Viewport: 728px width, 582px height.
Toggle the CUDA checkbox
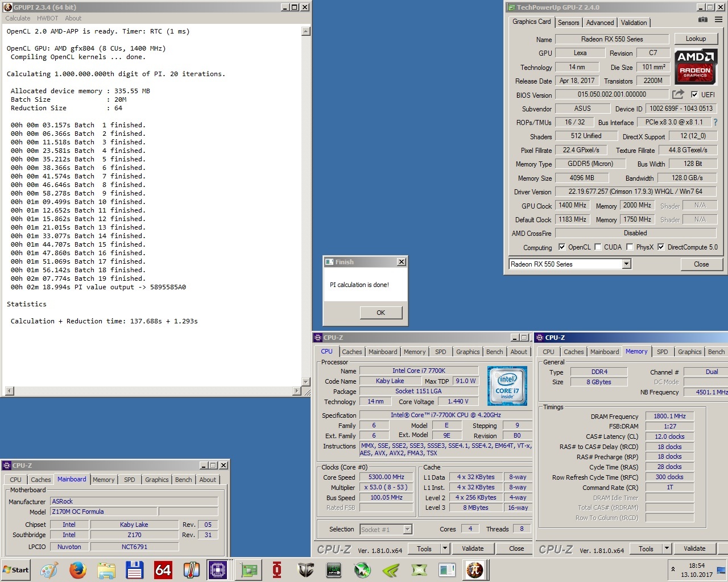tap(598, 247)
